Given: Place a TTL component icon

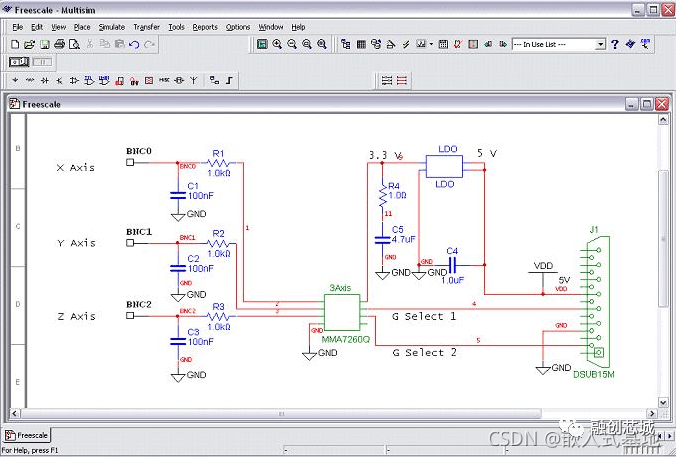Looking at the screenshot, I should pos(89,80).
